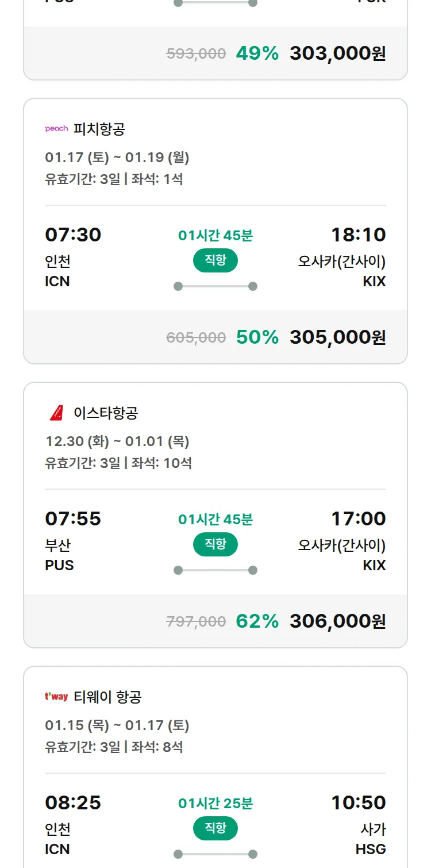Click the 62% discount label
The width and height of the screenshot is (431, 868).
click(257, 621)
